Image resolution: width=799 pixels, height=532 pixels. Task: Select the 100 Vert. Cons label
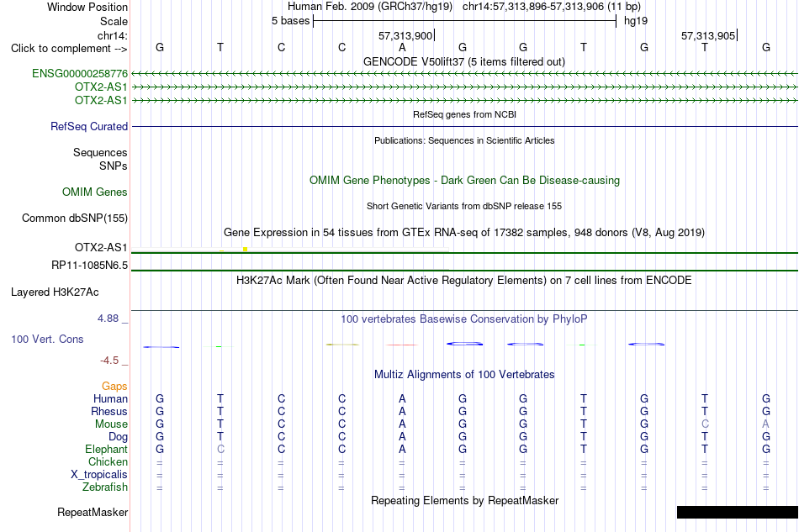point(47,339)
